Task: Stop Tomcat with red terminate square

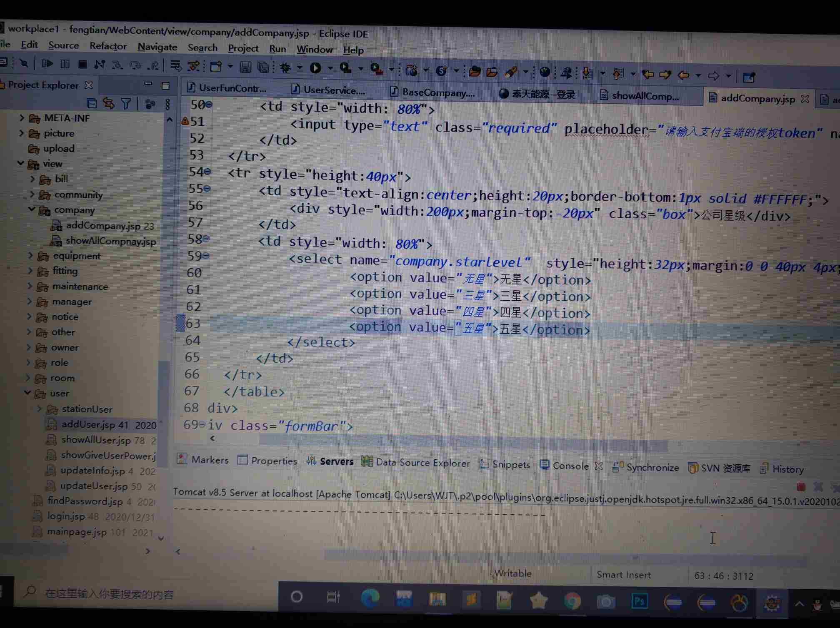Action: pos(800,486)
